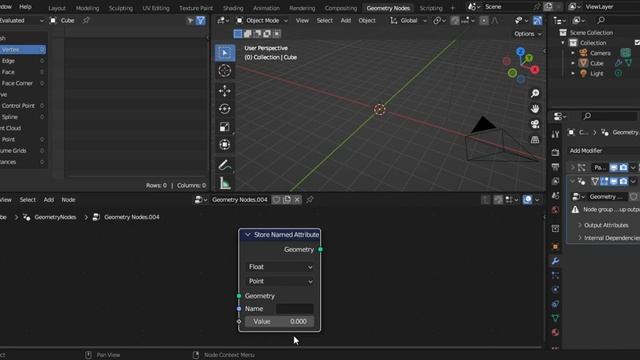The image size is (640, 360).
Task: Select the Transform tool
Action: [224, 145]
